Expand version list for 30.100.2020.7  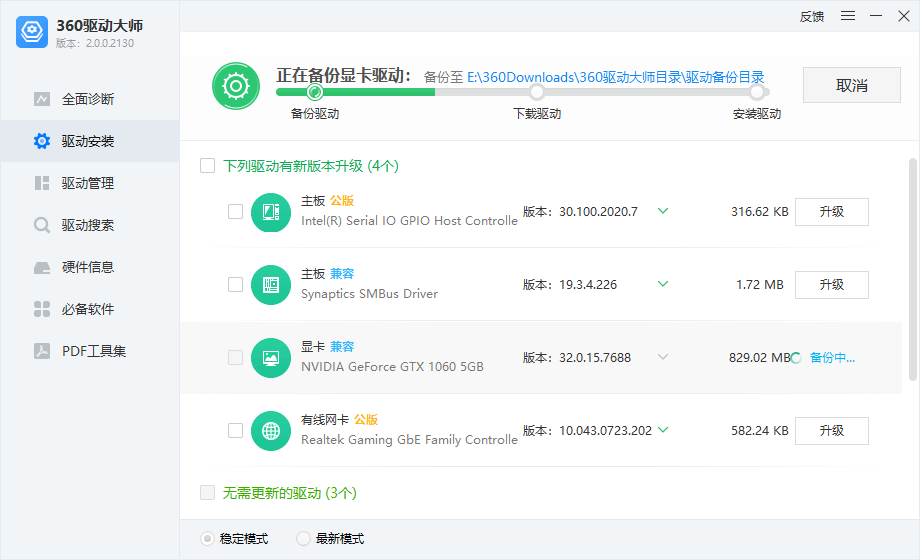[663, 211]
